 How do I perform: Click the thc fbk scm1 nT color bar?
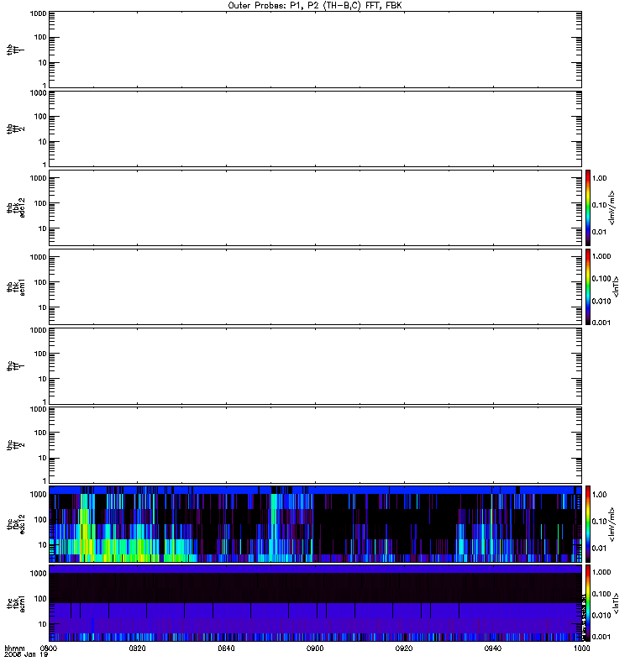(588, 603)
